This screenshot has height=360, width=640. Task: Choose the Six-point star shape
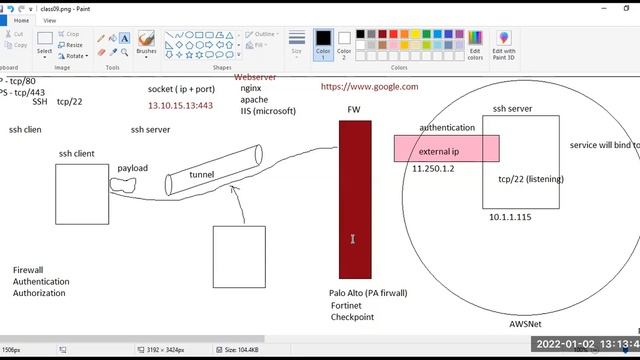pyautogui.click(x=199, y=55)
